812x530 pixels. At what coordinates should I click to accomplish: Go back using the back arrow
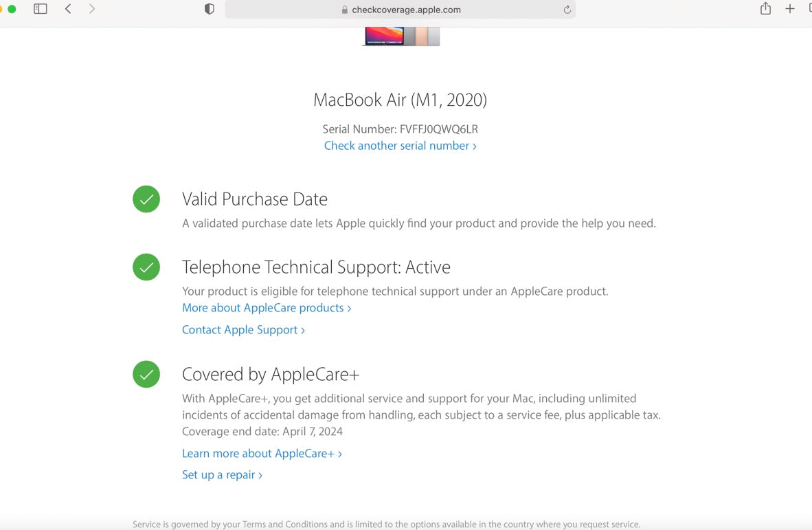(x=68, y=9)
